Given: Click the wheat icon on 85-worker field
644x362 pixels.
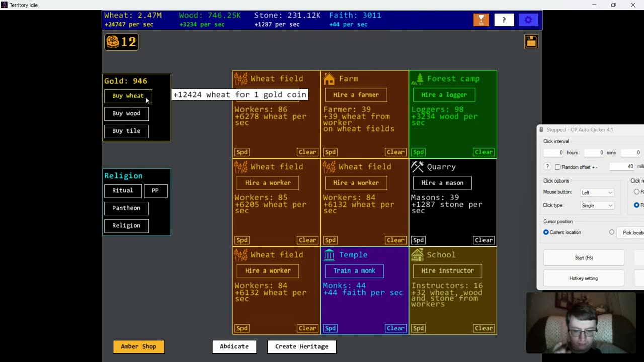Looking at the screenshot, I should coord(241,167).
